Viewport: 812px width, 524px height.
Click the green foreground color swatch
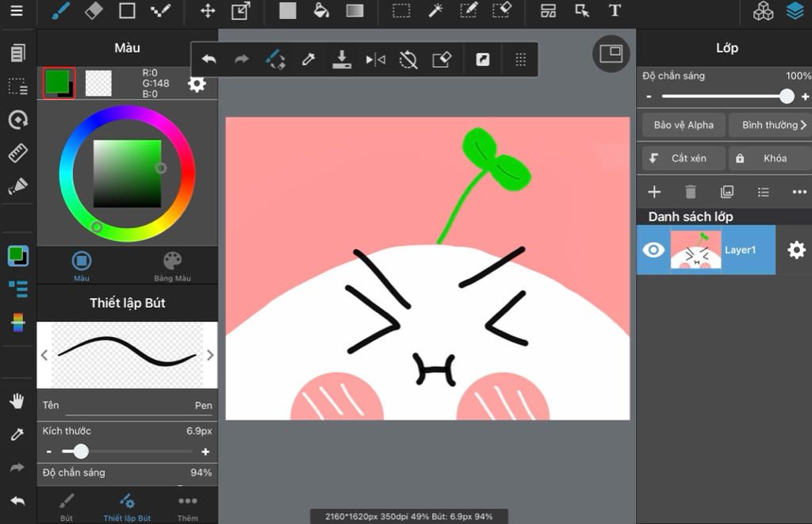(57, 82)
